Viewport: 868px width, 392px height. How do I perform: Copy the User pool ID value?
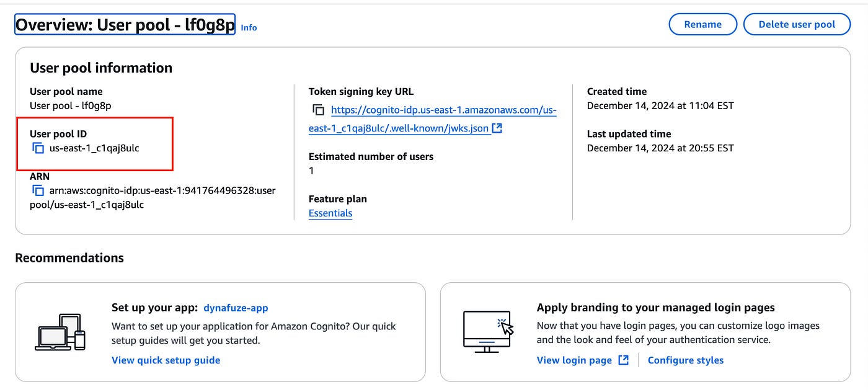pyautogui.click(x=38, y=148)
